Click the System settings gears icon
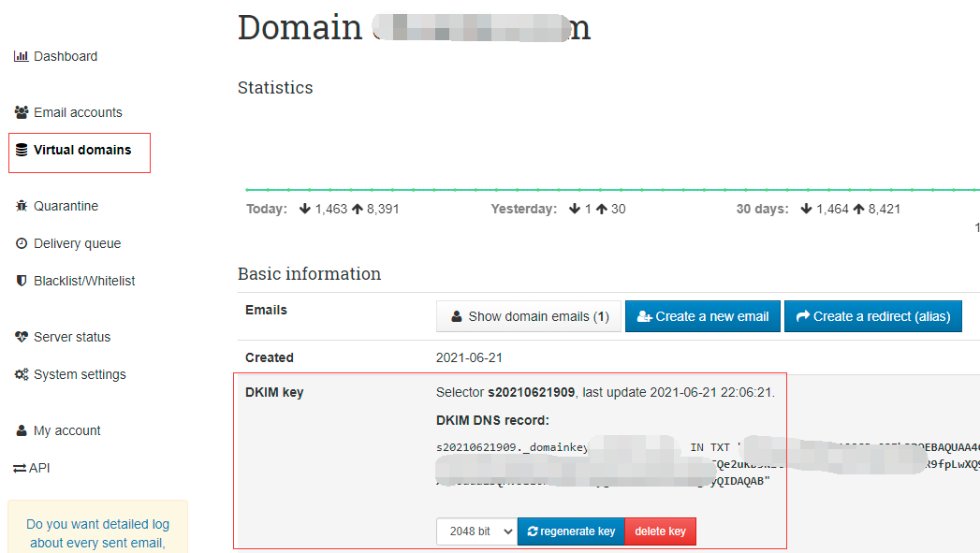 tap(22, 374)
